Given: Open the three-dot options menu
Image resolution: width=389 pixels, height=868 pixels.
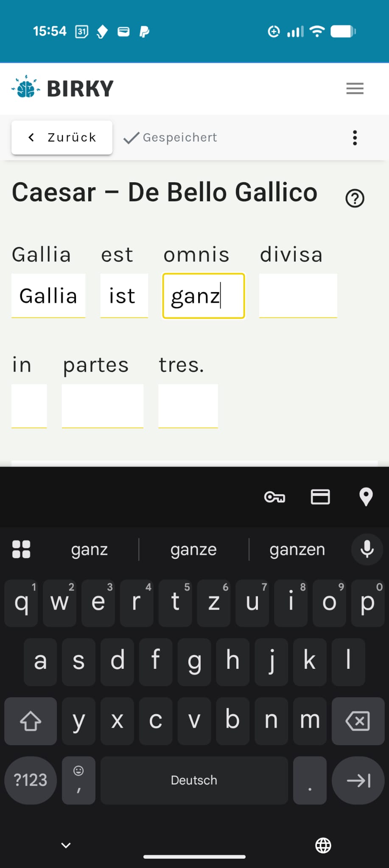Looking at the screenshot, I should click(355, 137).
